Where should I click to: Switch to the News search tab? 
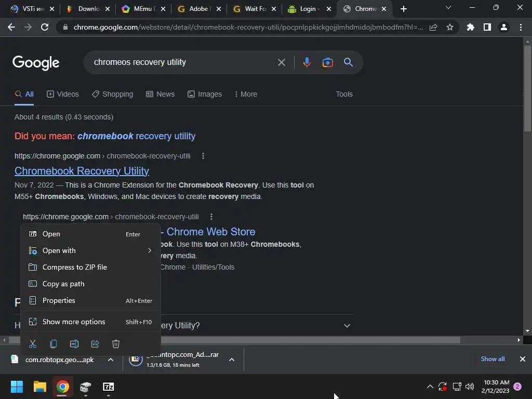pyautogui.click(x=160, y=95)
